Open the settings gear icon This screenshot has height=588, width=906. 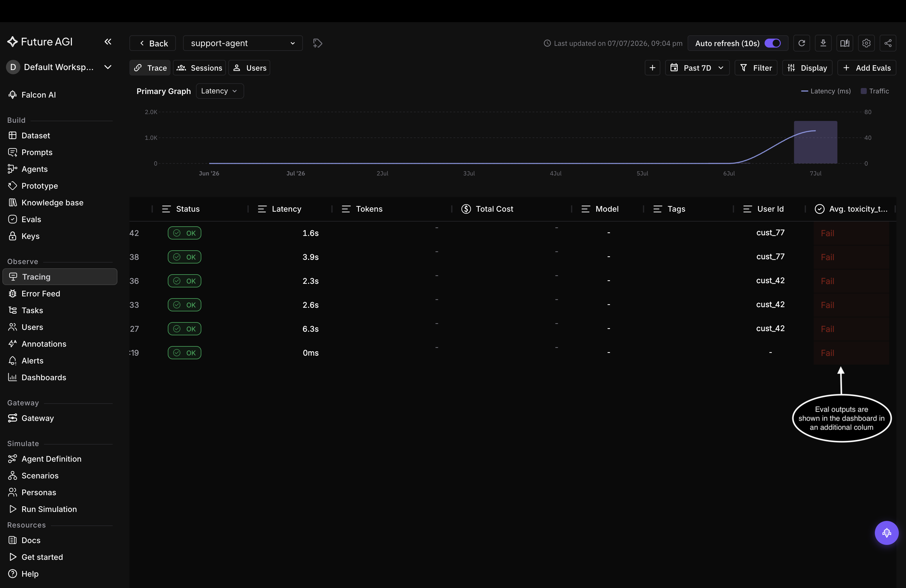click(866, 43)
